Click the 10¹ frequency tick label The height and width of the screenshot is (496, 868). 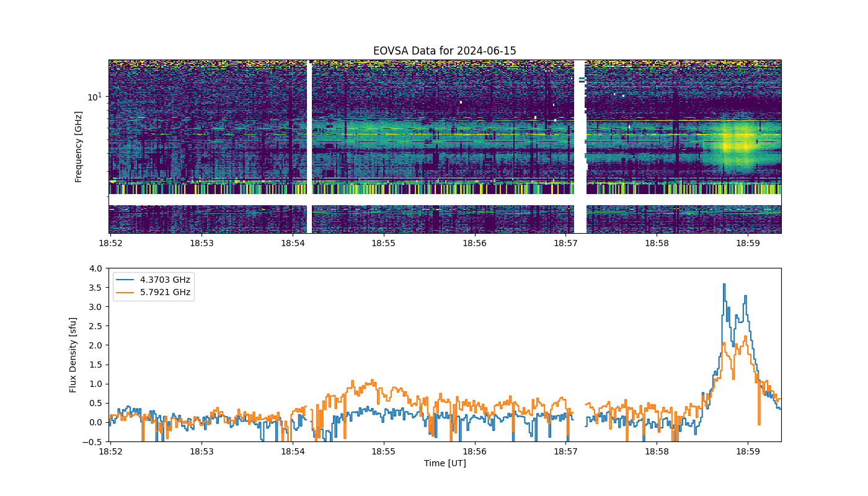94,96
